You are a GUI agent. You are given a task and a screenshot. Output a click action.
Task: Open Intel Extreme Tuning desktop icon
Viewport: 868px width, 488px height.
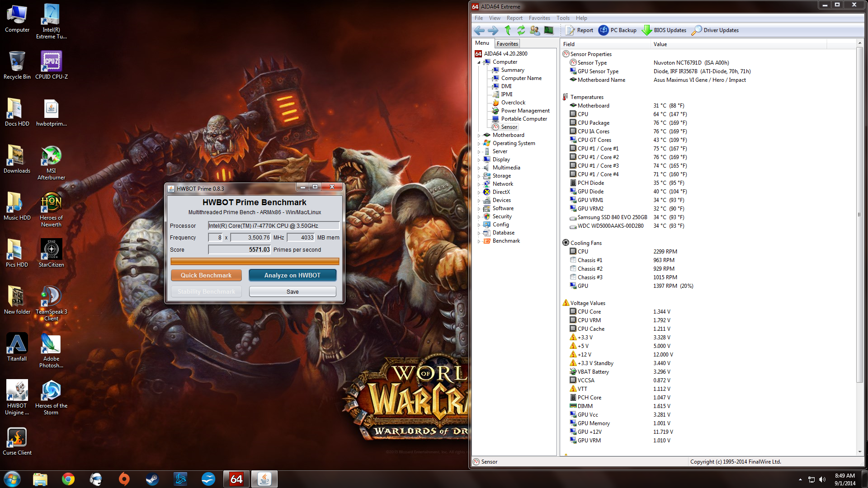click(52, 22)
